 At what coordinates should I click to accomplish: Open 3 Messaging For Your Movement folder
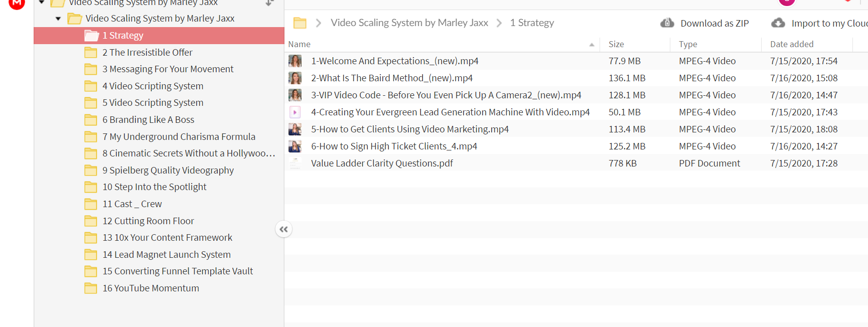tap(168, 69)
